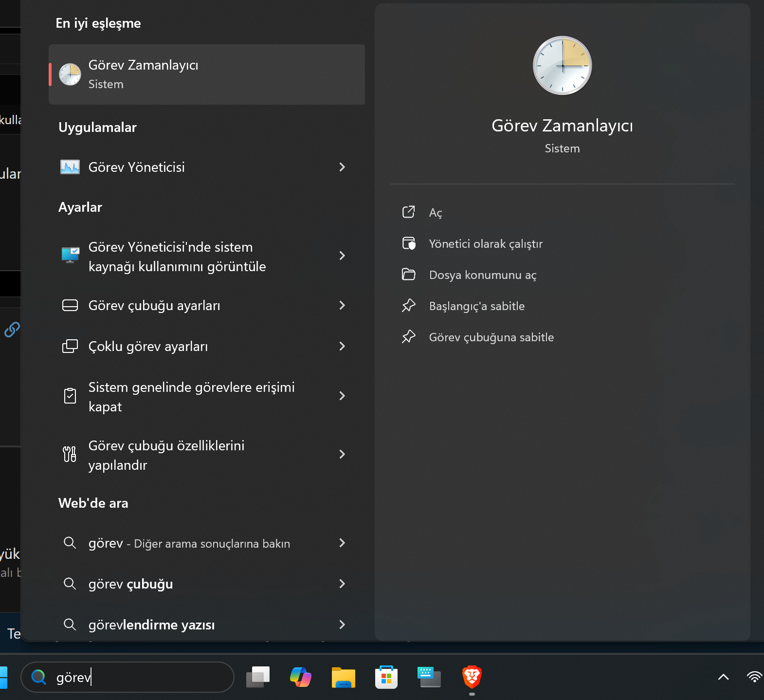This screenshot has height=700, width=764.
Task: Click the link icon in the background window
Action: (x=12, y=330)
